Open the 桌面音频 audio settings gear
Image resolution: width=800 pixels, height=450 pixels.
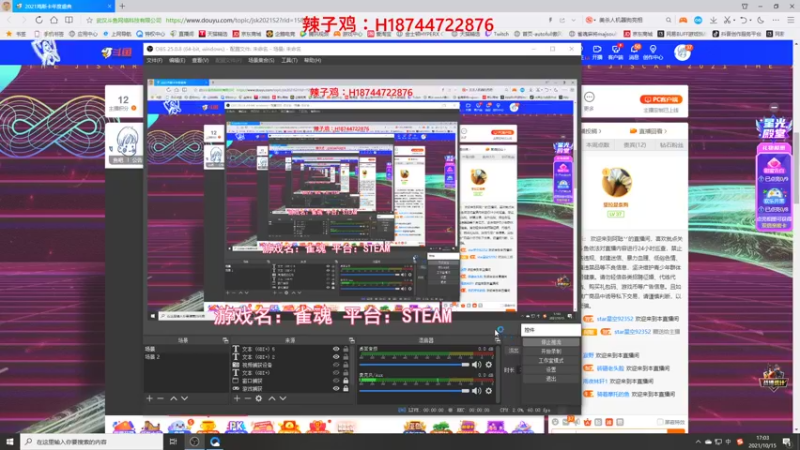(x=489, y=365)
